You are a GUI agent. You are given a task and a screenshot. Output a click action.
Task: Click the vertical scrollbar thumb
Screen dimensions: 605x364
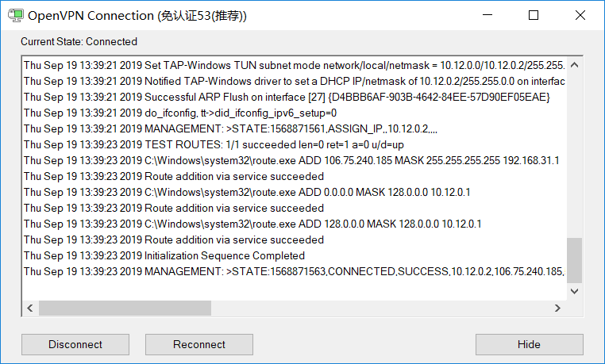point(574,261)
